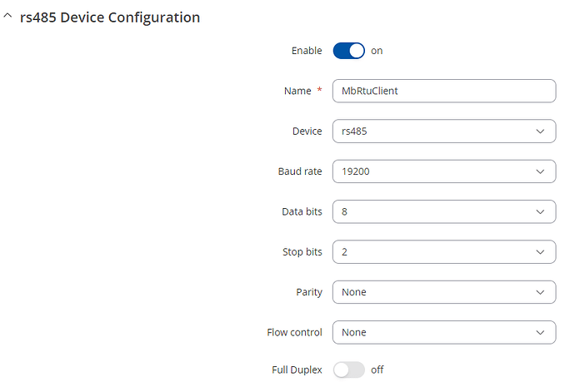The width and height of the screenshot is (575, 392).
Task: Click the collapse caret icon beside rs485 heading
Action: click(x=7, y=16)
